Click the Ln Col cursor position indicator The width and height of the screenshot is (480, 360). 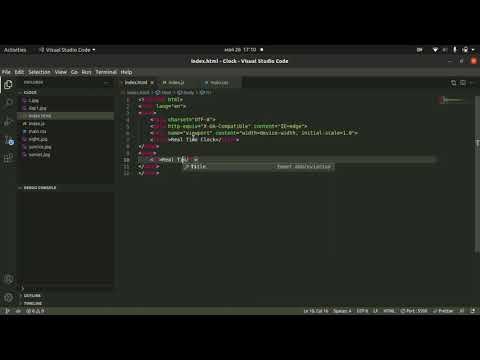316,311
